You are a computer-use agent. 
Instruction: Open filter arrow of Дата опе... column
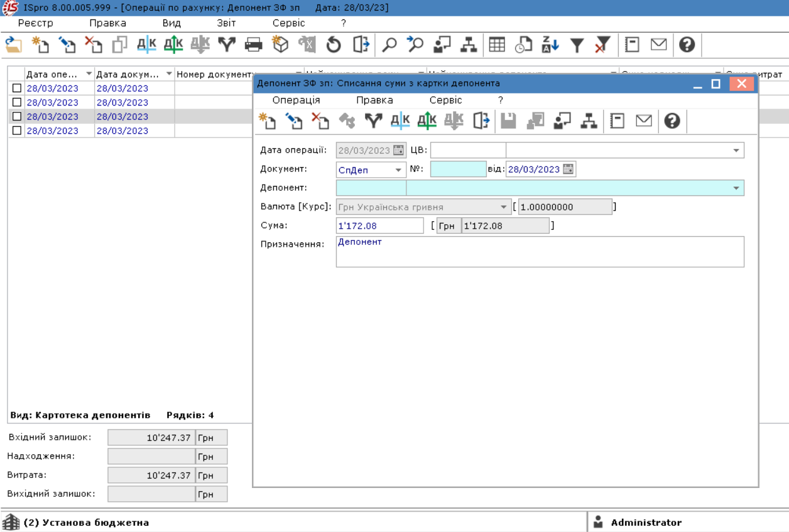pos(89,74)
